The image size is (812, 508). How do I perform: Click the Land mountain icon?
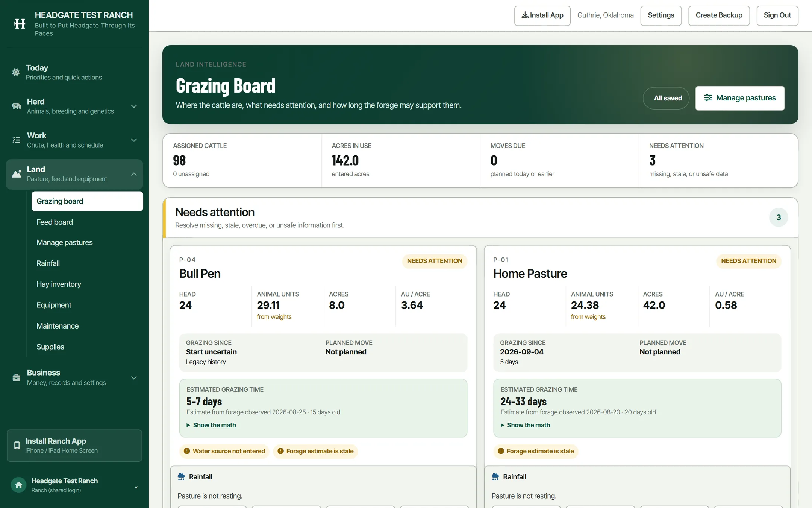coord(17,174)
